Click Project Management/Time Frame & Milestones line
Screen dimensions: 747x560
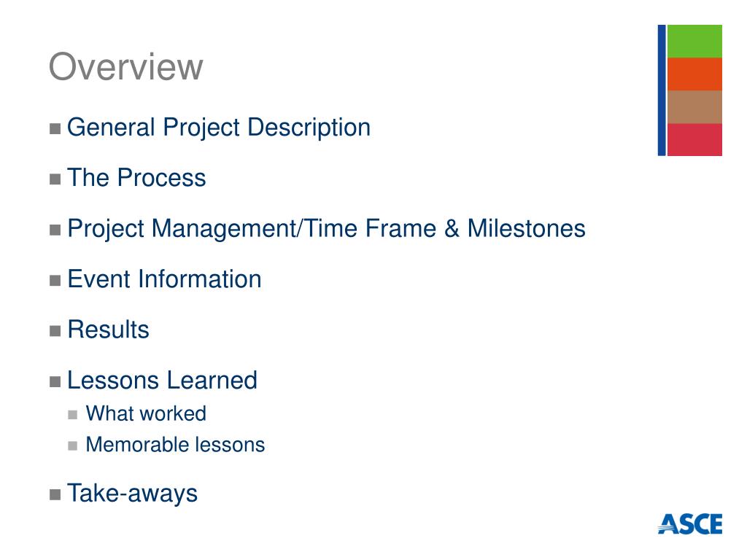point(326,228)
